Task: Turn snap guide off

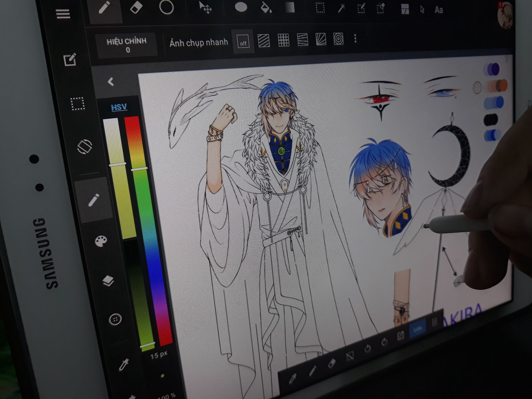Action: (x=243, y=42)
